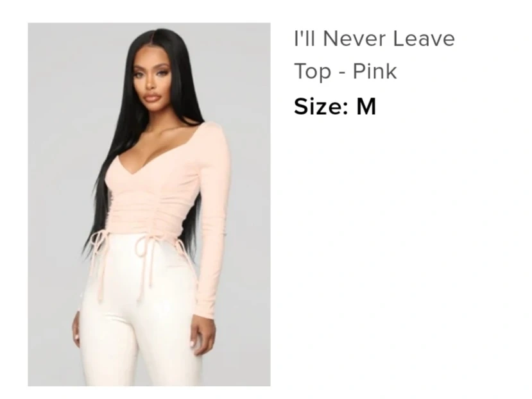The height and width of the screenshot is (399, 532).
Task: Select the "Top - Pink" title line
Action: [345, 71]
